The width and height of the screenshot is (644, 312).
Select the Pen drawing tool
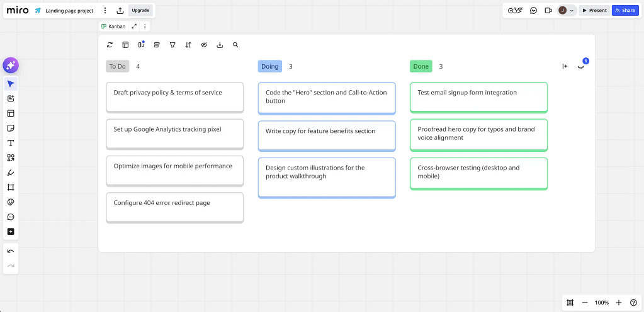(11, 173)
